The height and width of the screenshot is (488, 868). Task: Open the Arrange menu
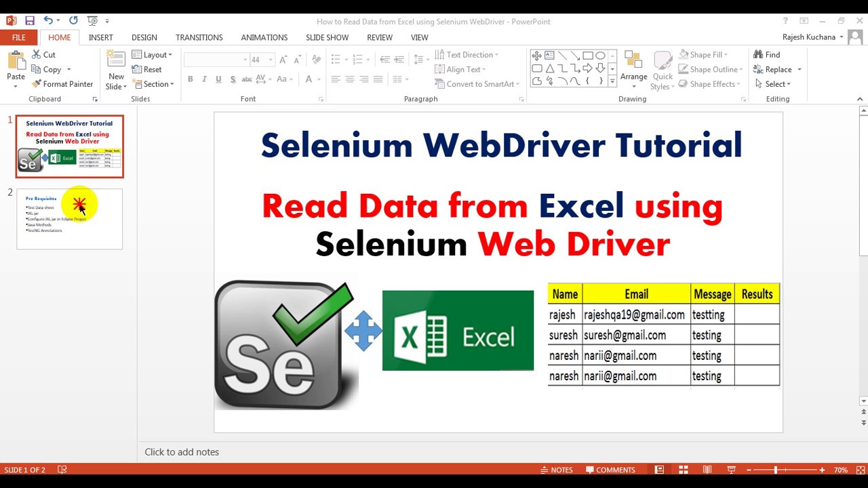click(633, 69)
